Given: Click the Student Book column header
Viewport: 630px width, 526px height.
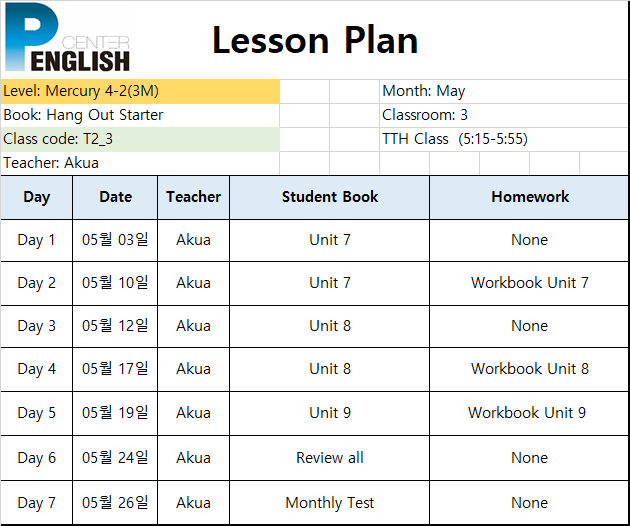Looking at the screenshot, I should click(329, 197).
